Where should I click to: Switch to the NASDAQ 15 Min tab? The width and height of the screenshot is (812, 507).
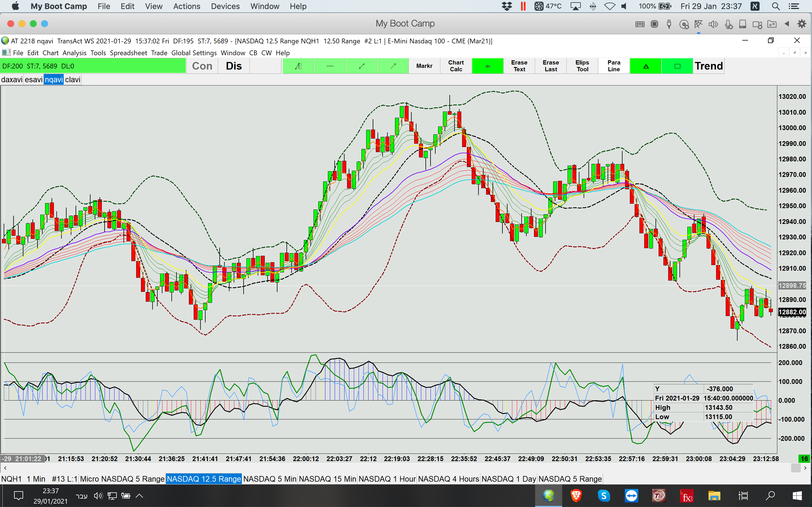327,479
